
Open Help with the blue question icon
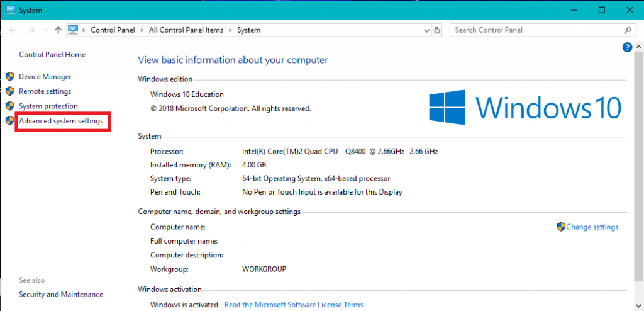(627, 47)
